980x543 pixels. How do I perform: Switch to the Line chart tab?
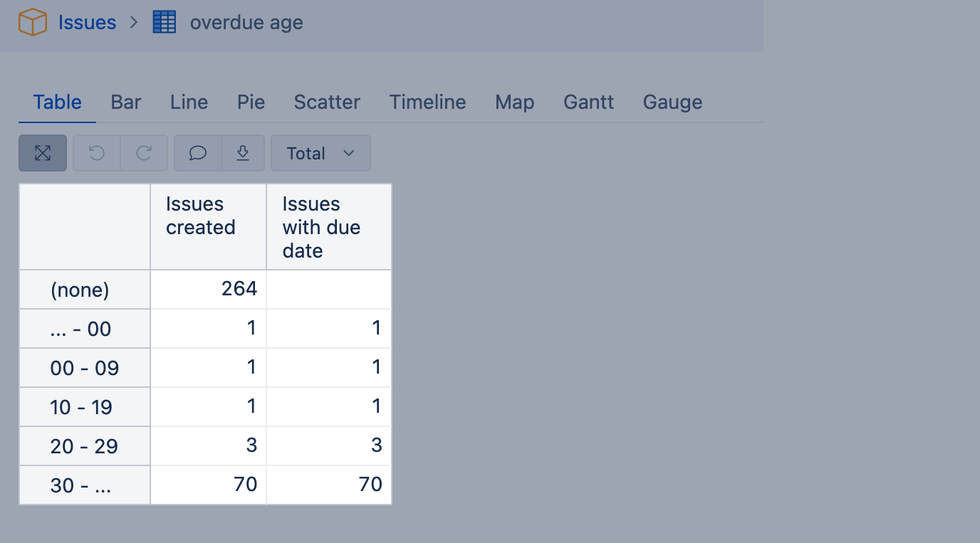[x=189, y=102]
